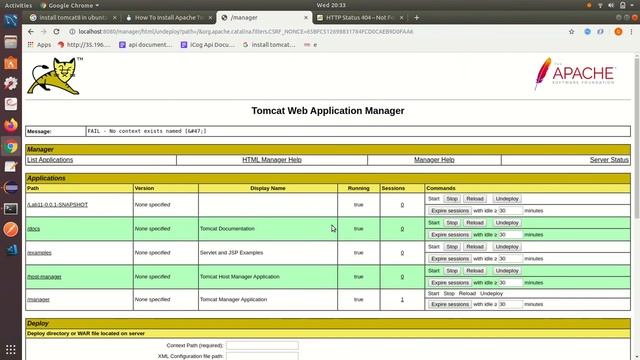Undeploy the /docs application
This screenshot has height=360, width=640.
tap(507, 223)
